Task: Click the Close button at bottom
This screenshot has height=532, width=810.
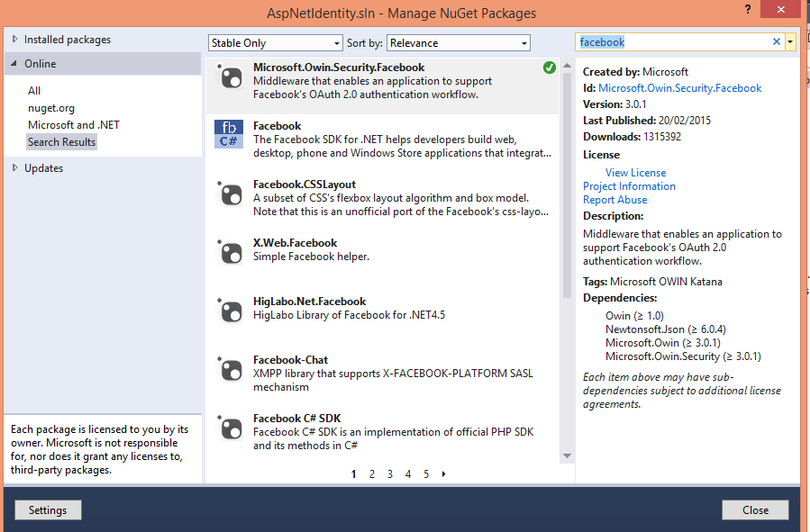Action: point(755,509)
